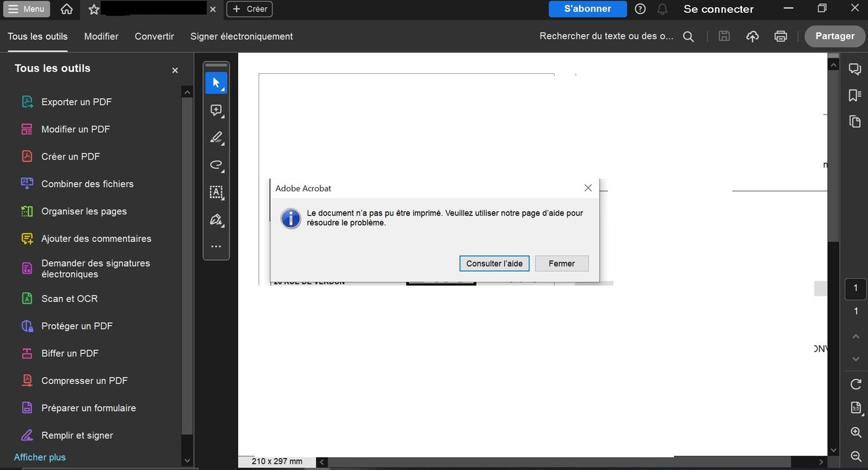The image size is (868, 470).
Task: Click the horizontal scrollbar right arrow
Action: 821,462
